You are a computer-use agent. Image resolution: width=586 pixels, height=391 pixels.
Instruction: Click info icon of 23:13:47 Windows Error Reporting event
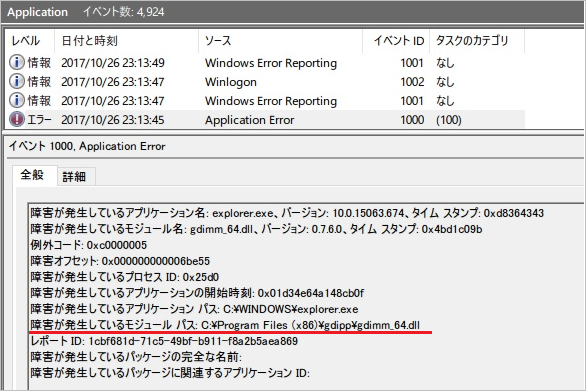[x=17, y=101]
